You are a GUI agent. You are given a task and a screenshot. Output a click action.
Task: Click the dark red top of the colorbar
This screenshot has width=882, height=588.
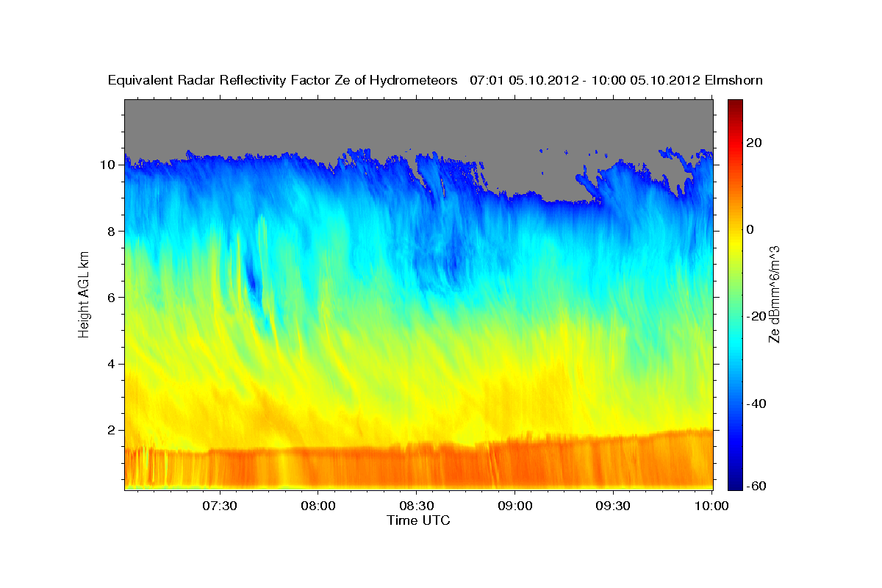(736, 107)
